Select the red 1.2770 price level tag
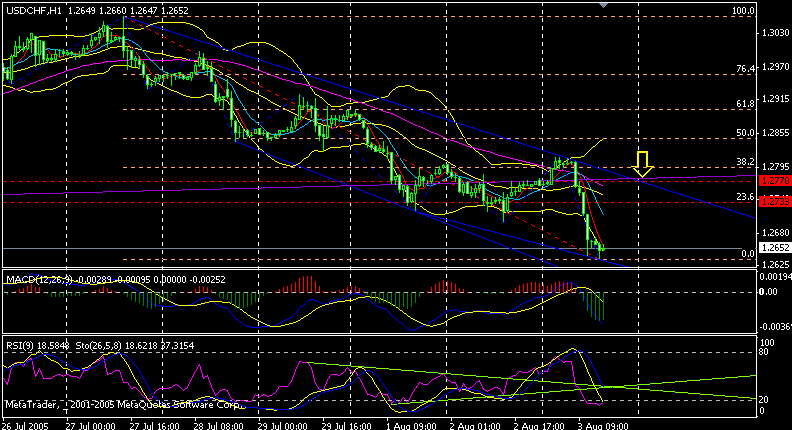792x430 pixels. 775,180
